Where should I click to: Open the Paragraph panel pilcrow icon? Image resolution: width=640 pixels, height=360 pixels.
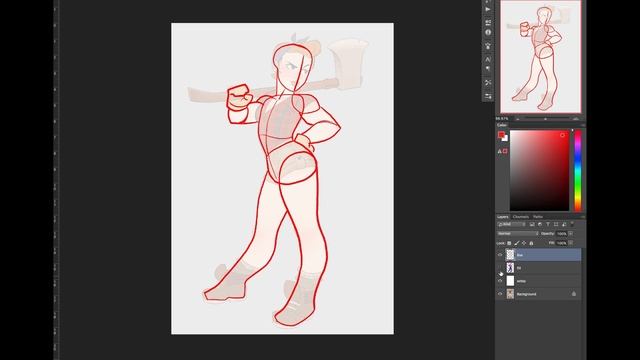coord(488,69)
